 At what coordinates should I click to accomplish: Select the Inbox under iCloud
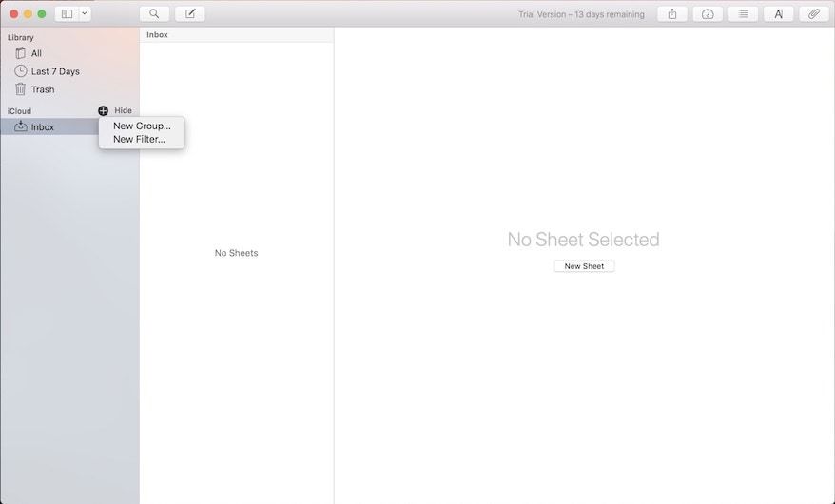pyautogui.click(x=43, y=127)
